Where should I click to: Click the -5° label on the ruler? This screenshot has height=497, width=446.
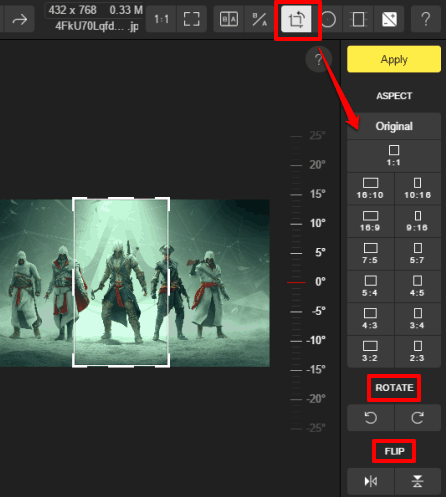319,311
